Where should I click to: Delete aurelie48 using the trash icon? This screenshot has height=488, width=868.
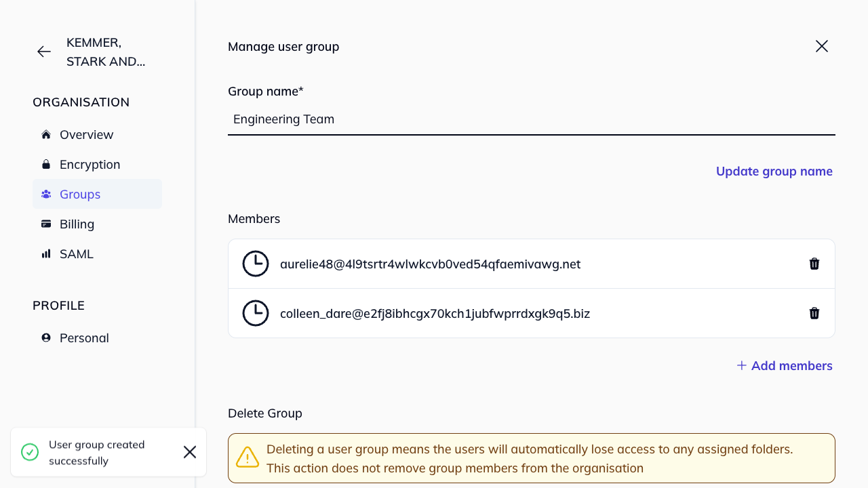(814, 264)
